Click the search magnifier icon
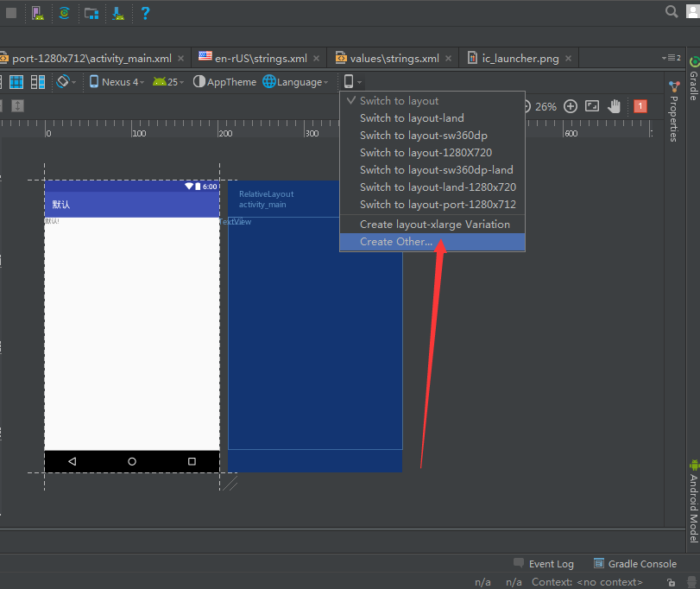This screenshot has height=589, width=700. [672, 11]
